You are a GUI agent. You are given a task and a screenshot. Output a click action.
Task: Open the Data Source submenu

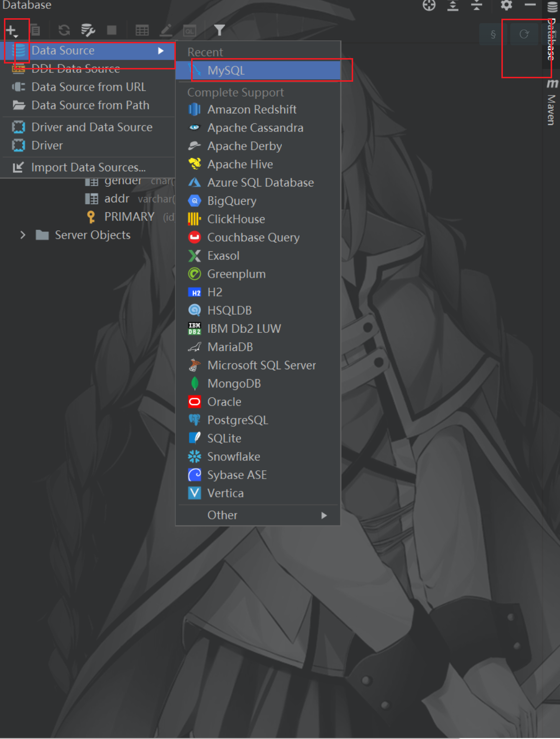point(89,51)
